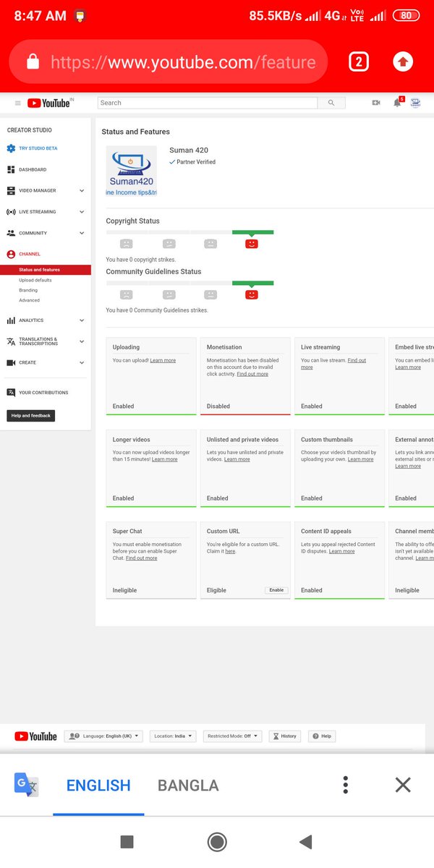Click the YouTube search input field
Image resolution: width=434 pixels, height=868 pixels.
[208, 103]
